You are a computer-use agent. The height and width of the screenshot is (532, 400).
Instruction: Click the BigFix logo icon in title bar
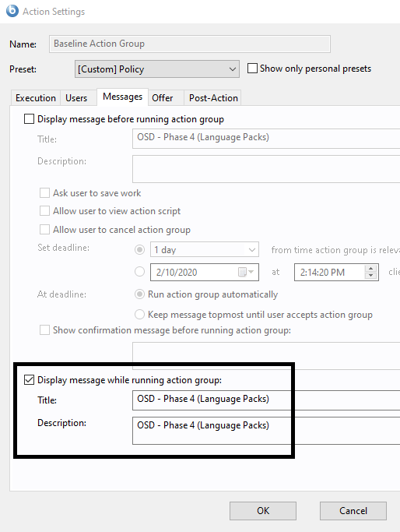(x=12, y=11)
